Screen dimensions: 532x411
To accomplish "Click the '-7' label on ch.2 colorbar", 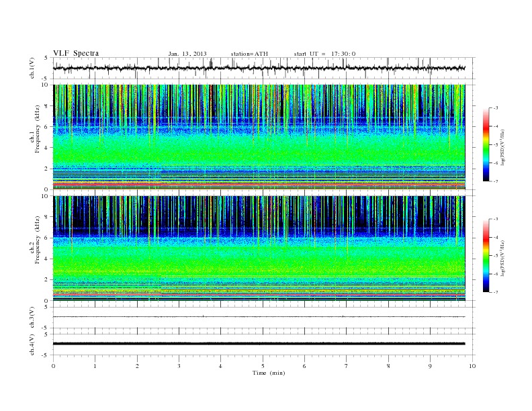I will (496, 292).
